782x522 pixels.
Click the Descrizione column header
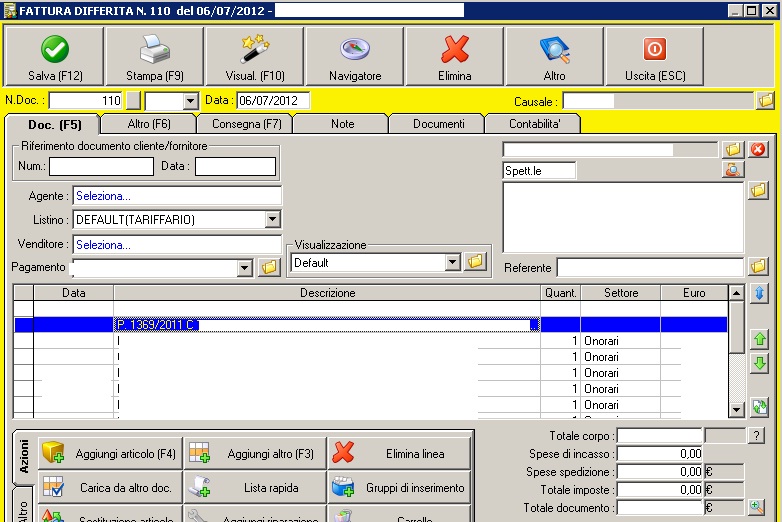coord(327,293)
